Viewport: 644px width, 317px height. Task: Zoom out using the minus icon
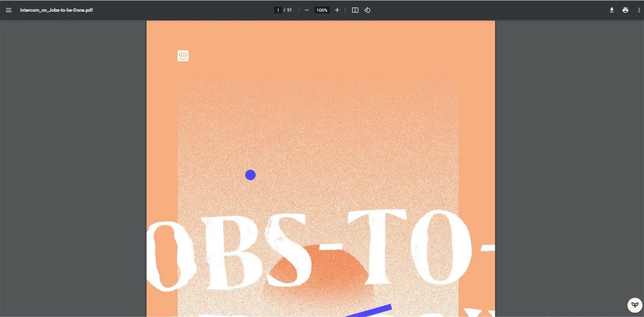[x=306, y=10]
